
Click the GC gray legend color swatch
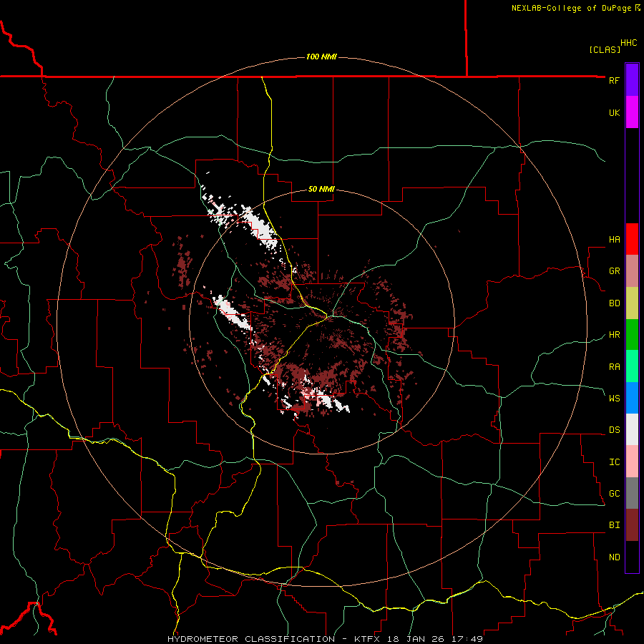click(632, 493)
